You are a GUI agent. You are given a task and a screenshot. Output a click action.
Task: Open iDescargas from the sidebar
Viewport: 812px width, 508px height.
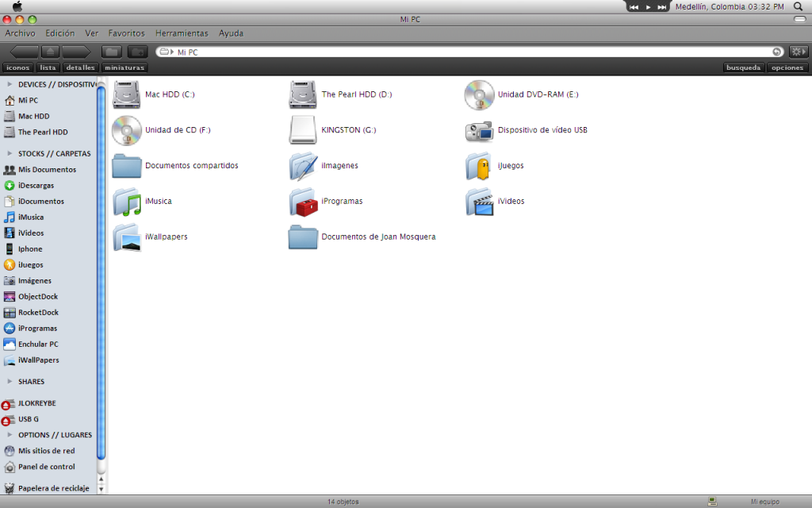(x=29, y=186)
